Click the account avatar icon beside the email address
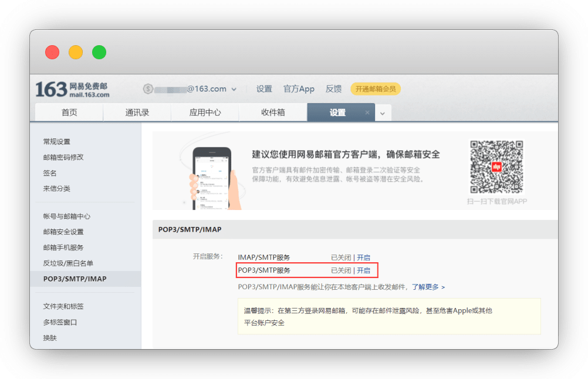588x379 pixels. pos(148,89)
